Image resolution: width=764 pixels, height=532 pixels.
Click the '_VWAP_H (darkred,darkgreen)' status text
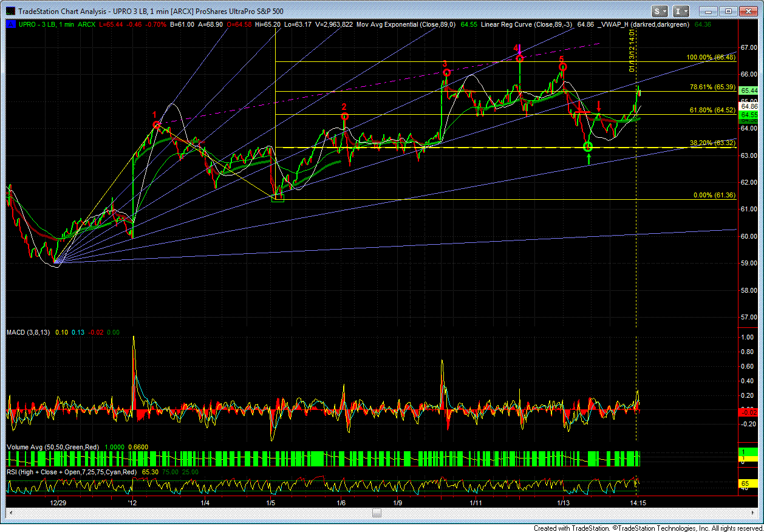click(x=644, y=25)
